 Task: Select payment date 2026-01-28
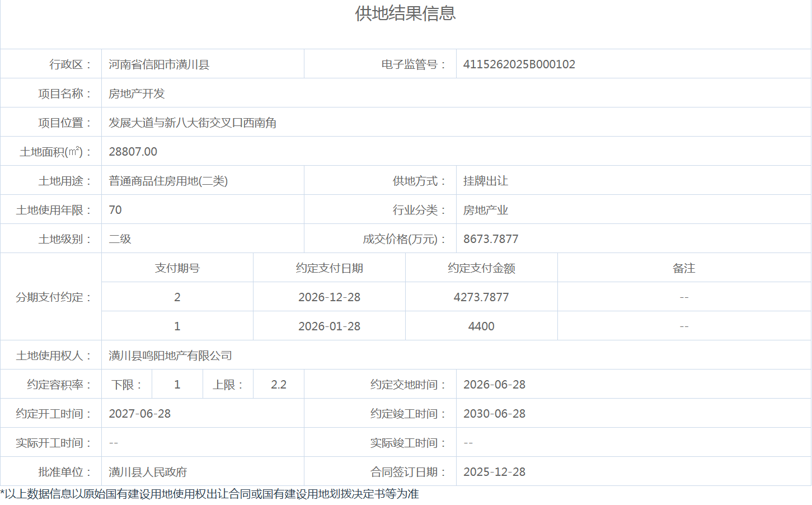tap(330, 326)
